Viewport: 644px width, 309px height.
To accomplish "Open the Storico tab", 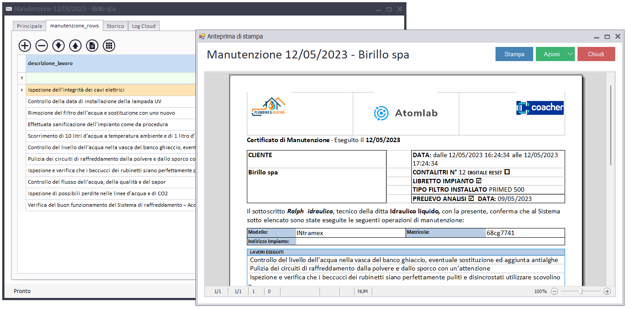I will tap(115, 26).
